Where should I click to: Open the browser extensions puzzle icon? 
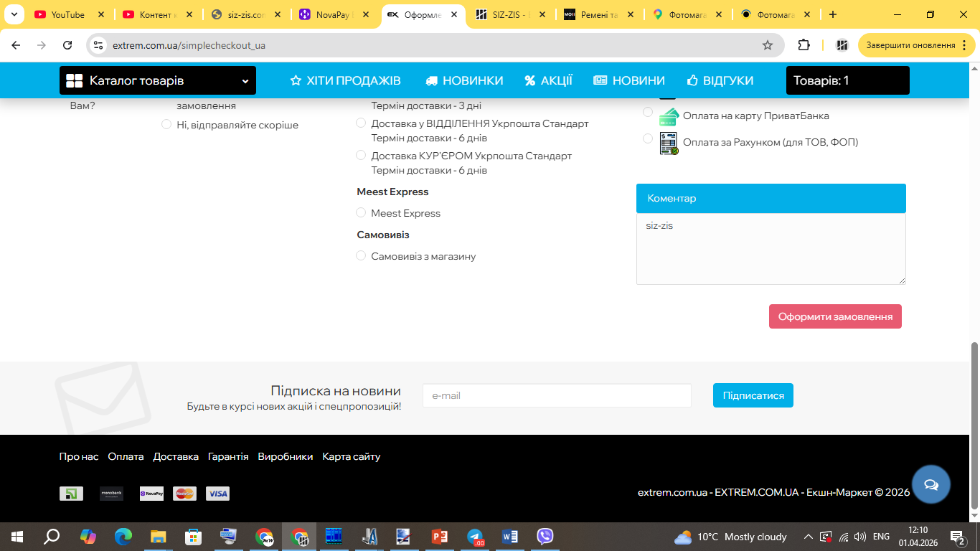click(x=804, y=45)
